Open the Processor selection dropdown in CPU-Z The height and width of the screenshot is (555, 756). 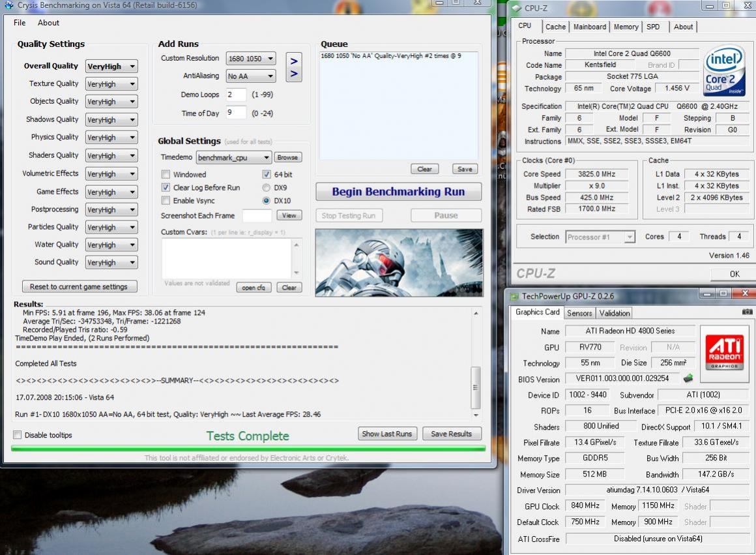point(600,237)
